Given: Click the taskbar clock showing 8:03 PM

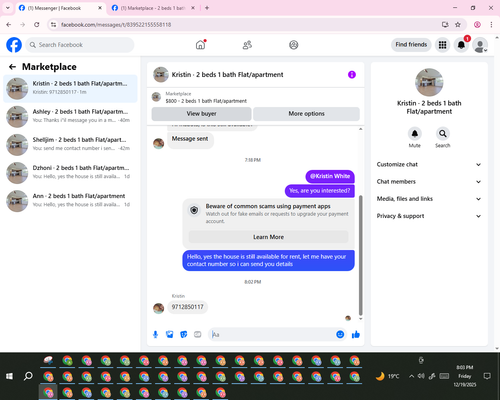Looking at the screenshot, I should point(465,376).
